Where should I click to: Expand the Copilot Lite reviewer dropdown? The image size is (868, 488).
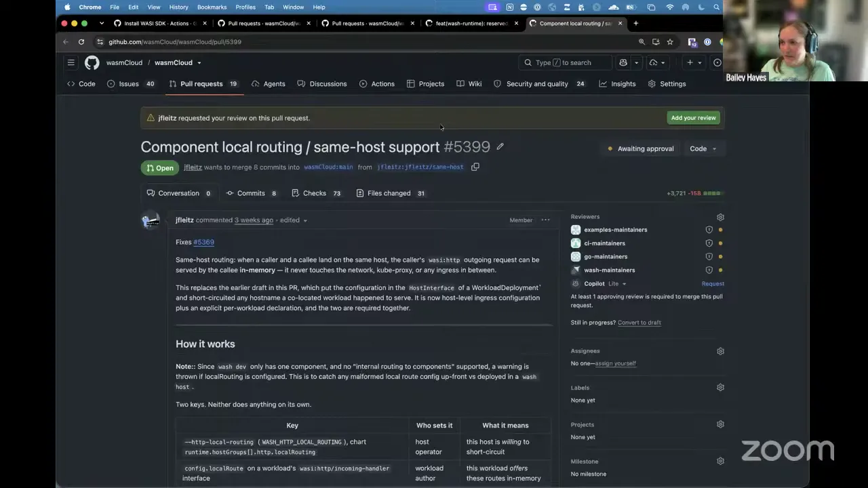pos(624,284)
